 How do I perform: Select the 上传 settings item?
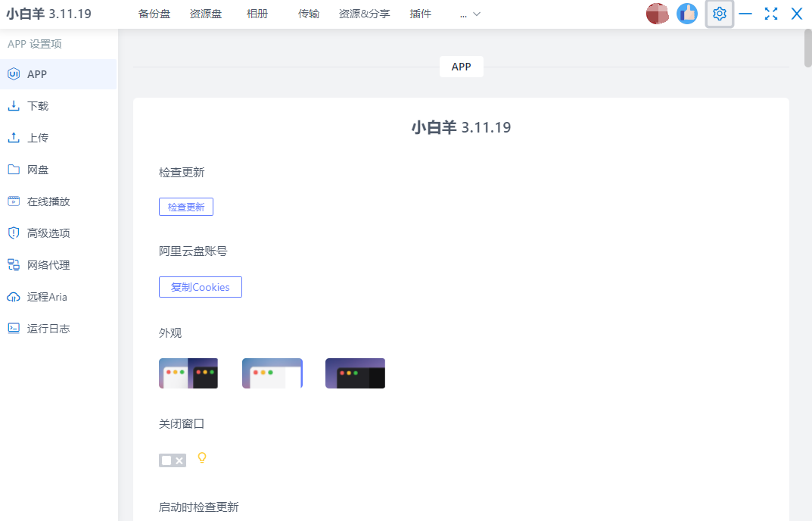[58, 138]
